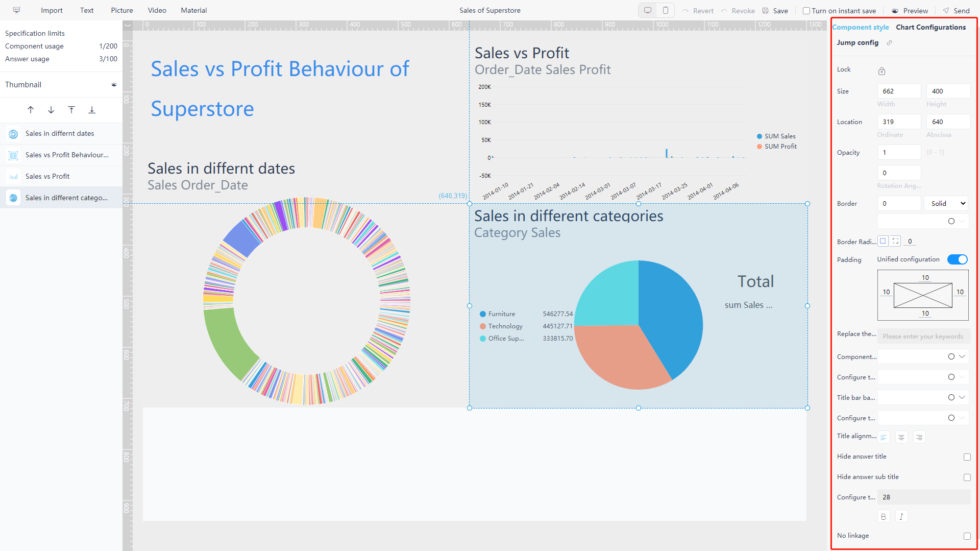This screenshot has height=551, width=980.
Task: Check Hide answer sub title
Action: coord(967,477)
